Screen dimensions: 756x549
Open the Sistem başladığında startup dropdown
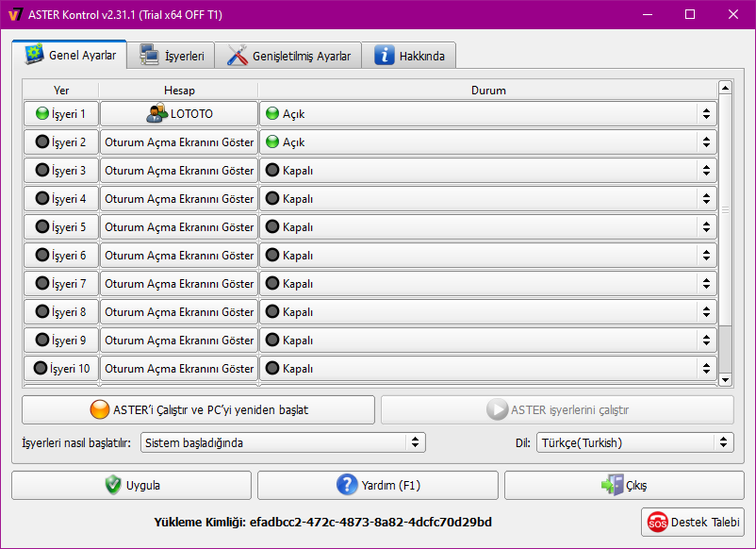pos(283,442)
